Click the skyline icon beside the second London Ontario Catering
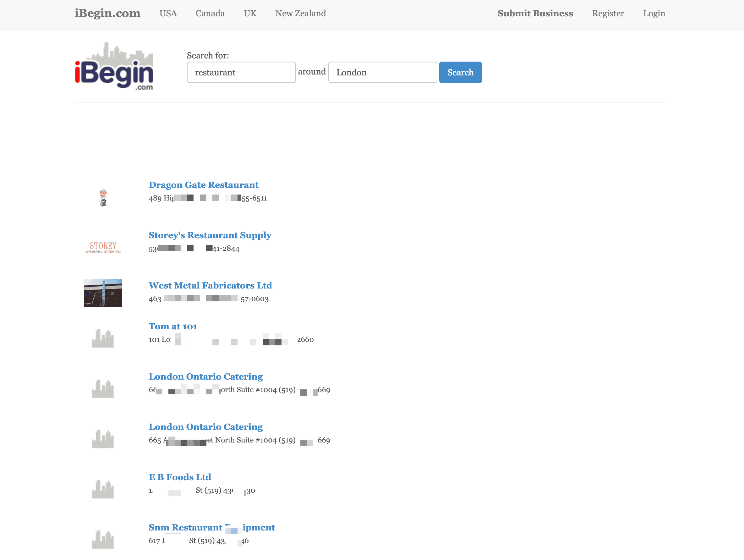 click(103, 439)
